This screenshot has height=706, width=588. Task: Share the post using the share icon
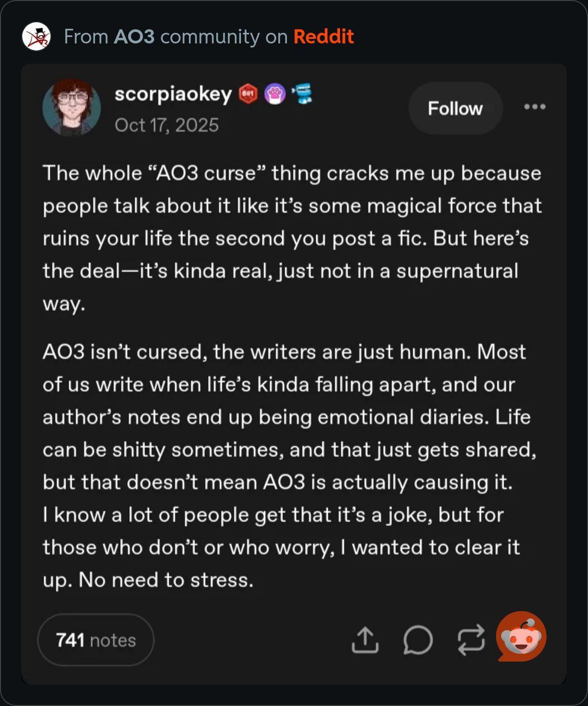(x=365, y=640)
